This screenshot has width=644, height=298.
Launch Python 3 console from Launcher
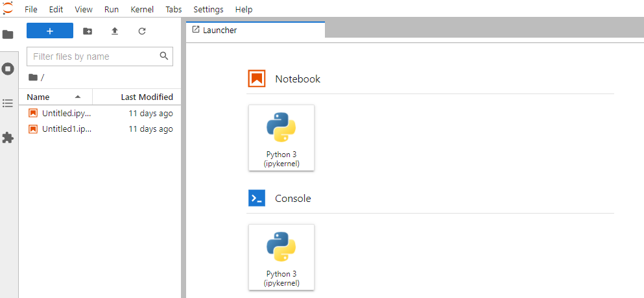[281, 257]
